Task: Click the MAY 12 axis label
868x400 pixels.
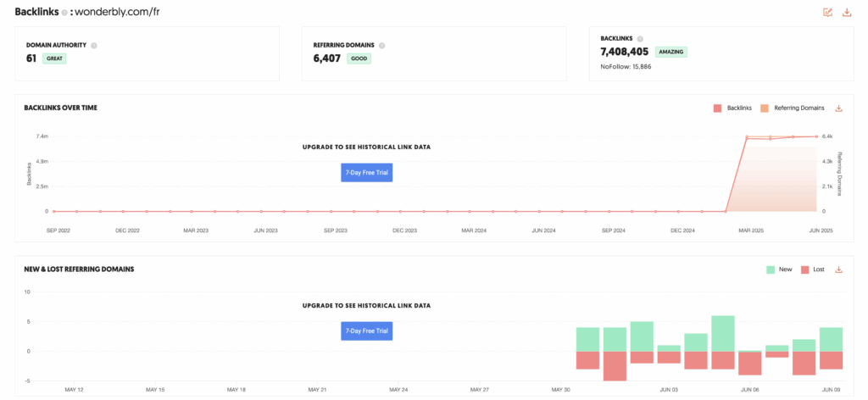Action: 75,390
